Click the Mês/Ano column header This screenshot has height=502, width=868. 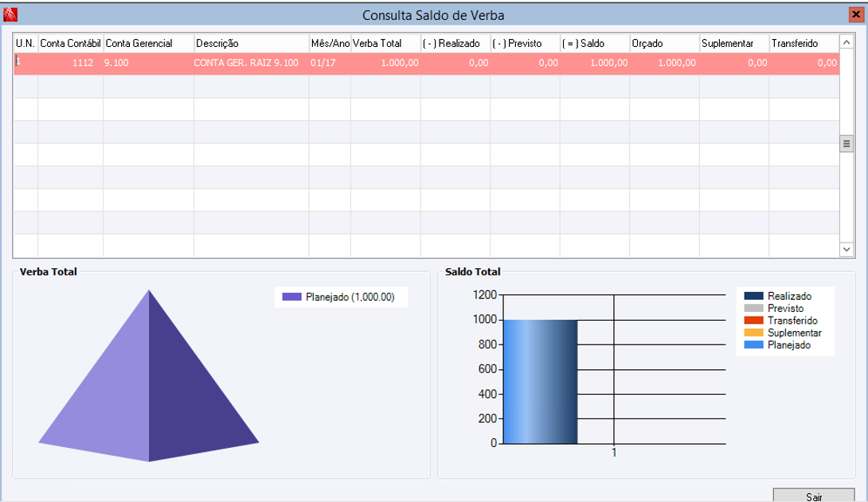pyautogui.click(x=330, y=43)
